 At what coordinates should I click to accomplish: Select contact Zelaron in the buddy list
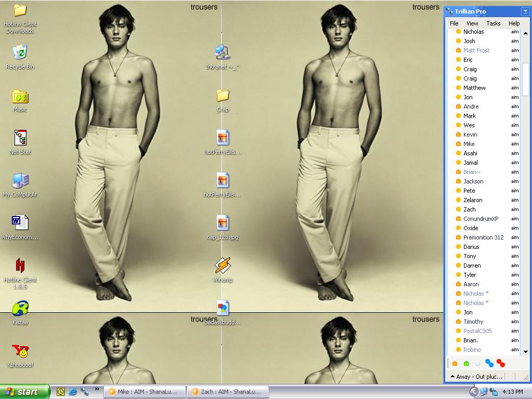point(483,200)
